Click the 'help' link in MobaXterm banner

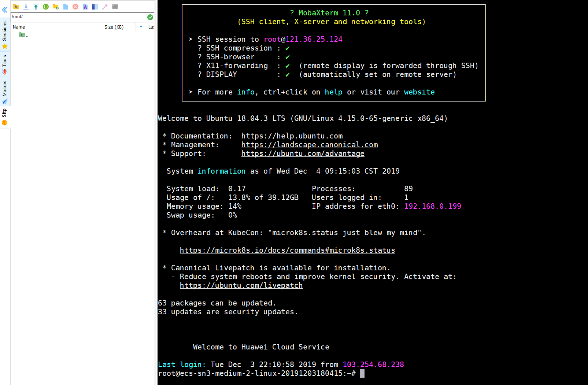[334, 92]
